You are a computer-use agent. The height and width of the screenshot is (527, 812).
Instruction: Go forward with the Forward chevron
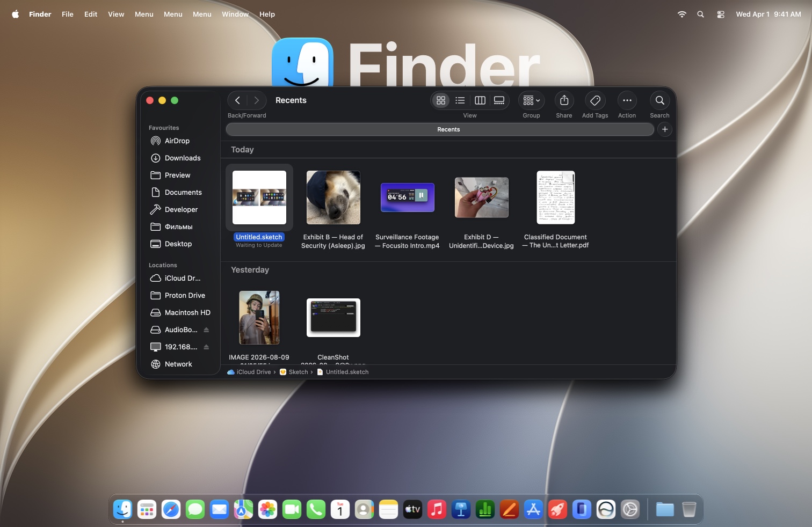click(x=257, y=100)
